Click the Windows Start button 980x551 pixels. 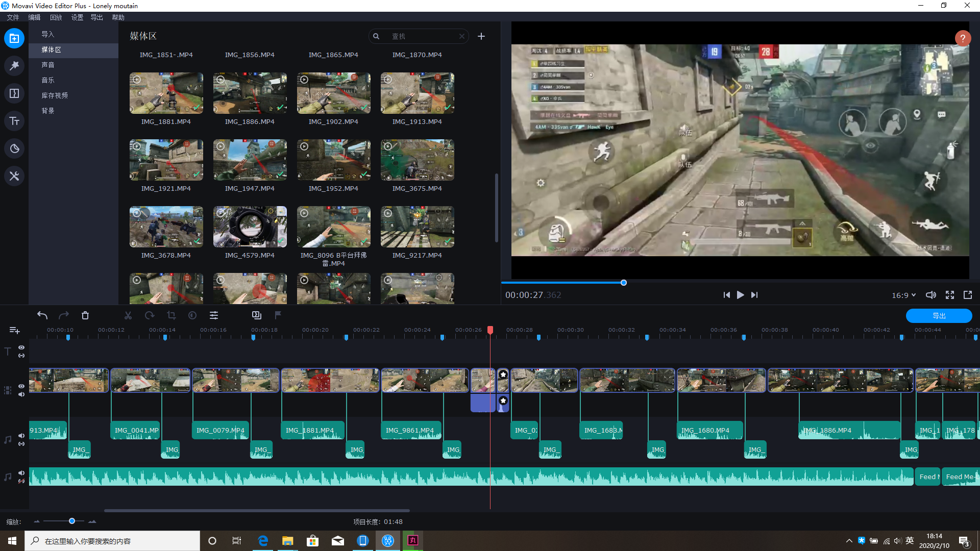(x=12, y=541)
